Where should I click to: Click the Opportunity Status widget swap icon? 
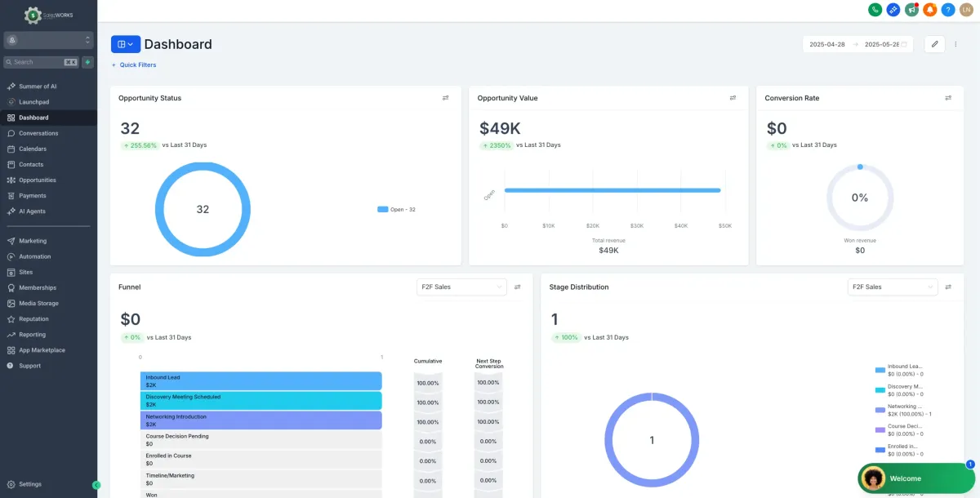[x=446, y=98]
